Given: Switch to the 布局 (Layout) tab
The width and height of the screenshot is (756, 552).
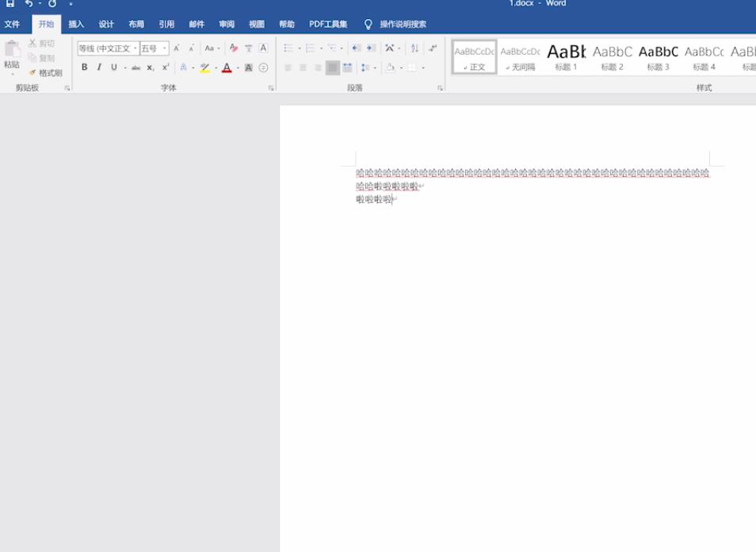Looking at the screenshot, I should (136, 24).
